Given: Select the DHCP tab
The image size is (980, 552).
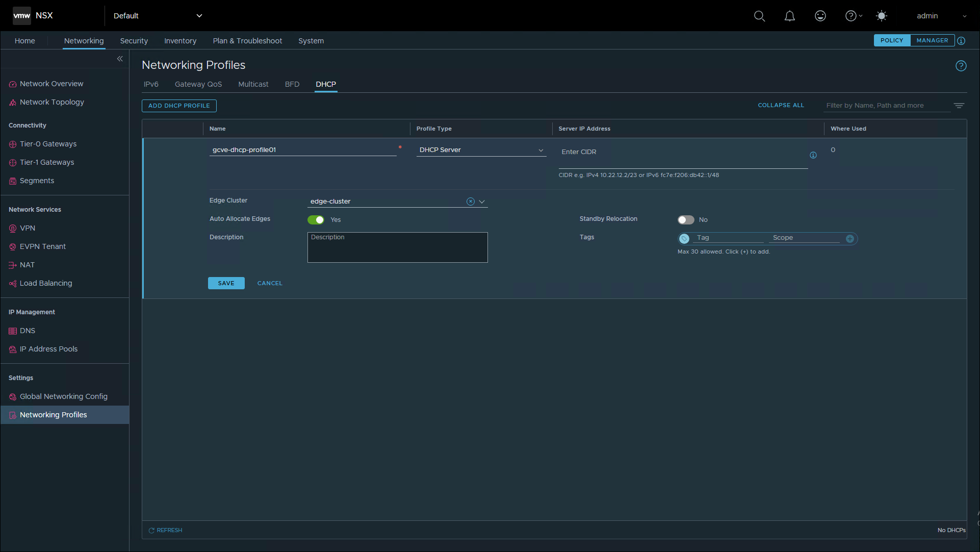Looking at the screenshot, I should pos(326,84).
